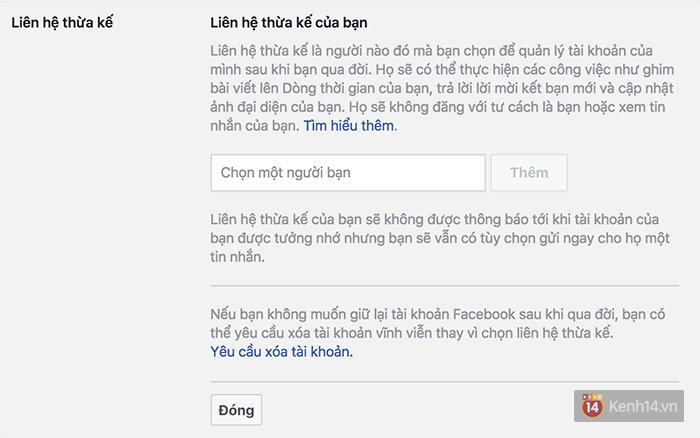Close the panel with 'Đóng' button
Viewport: 700px width, 438px height.
pos(236,410)
